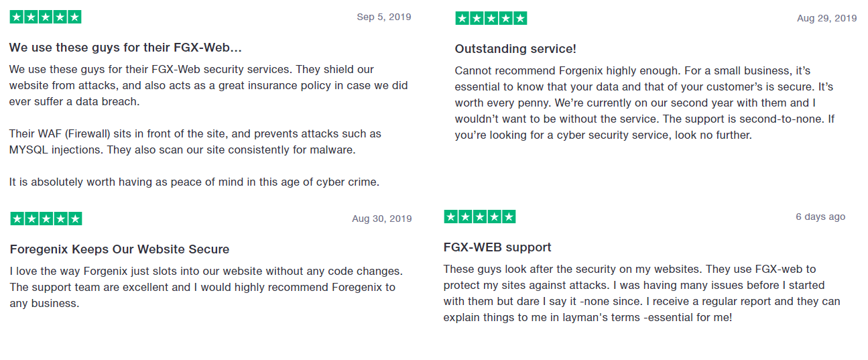Click the star rating above "FGX-WEB support"

point(479,217)
